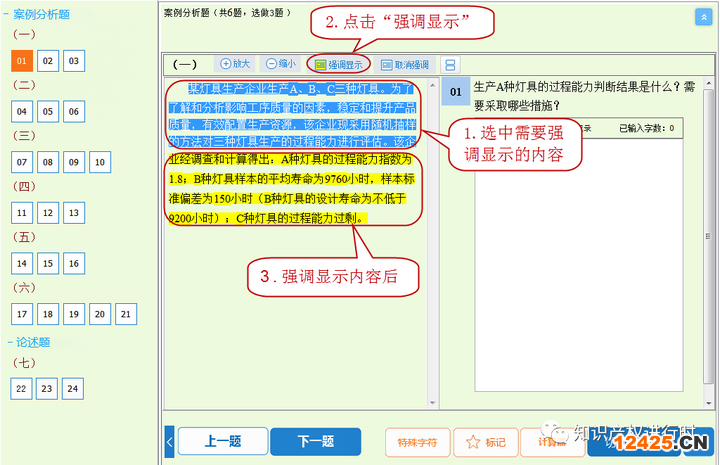Collapse panel with top-right double-arrow icon

[703, 16]
